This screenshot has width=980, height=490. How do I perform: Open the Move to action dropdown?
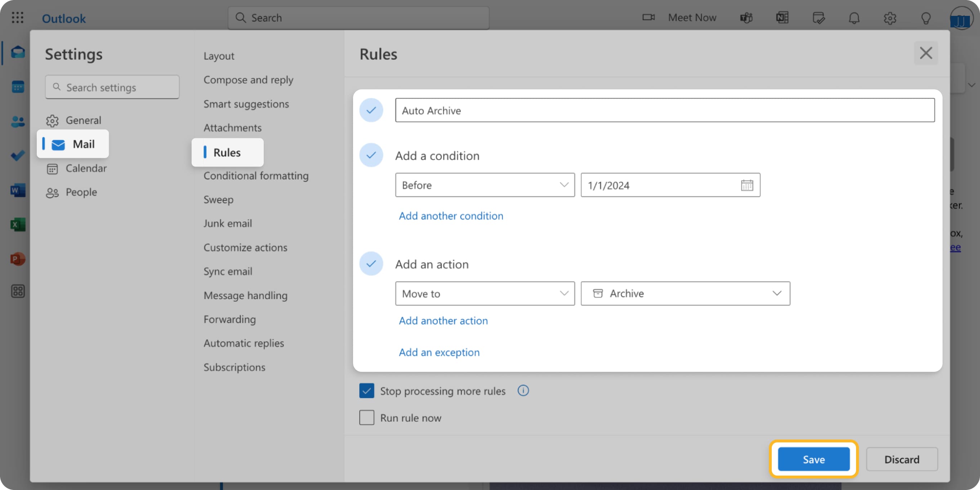pyautogui.click(x=485, y=293)
